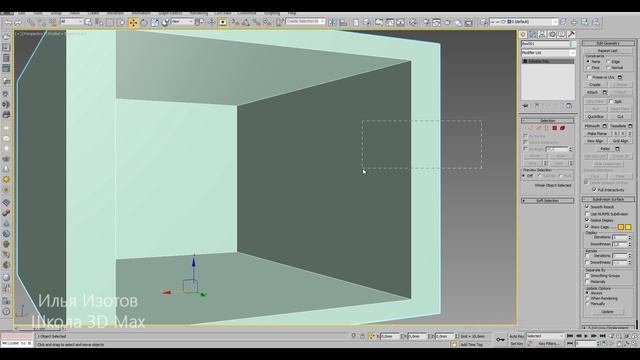
Task: Toggle Show Cage checkbox
Action: coord(587,227)
